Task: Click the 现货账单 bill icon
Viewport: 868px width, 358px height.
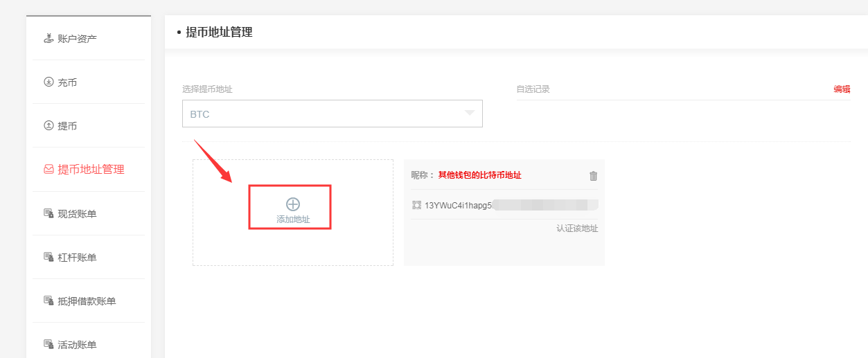Action: click(48, 213)
